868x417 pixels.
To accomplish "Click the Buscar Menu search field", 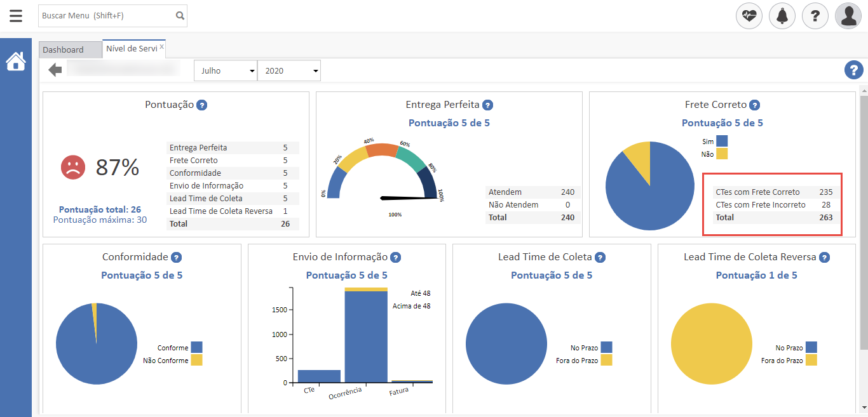I will (105, 16).
